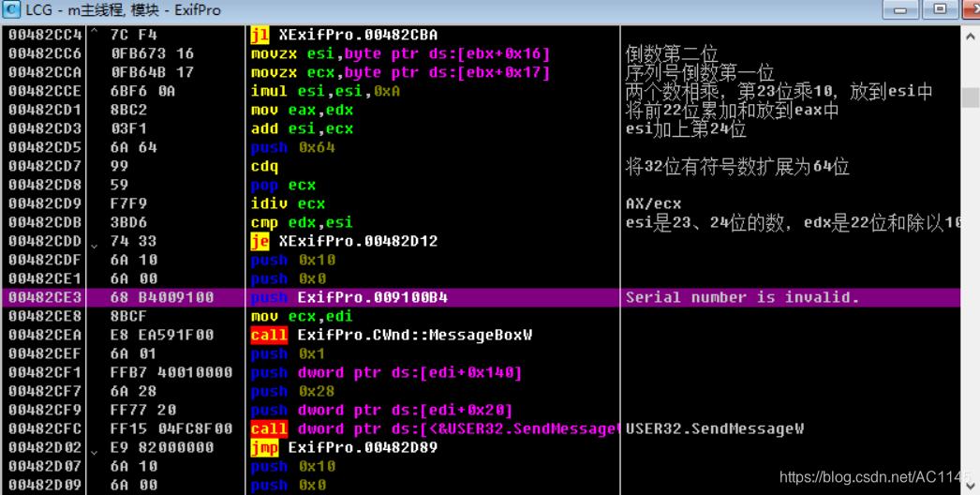Click the scrollbar down arrow at bottom right

pyautogui.click(x=970, y=486)
